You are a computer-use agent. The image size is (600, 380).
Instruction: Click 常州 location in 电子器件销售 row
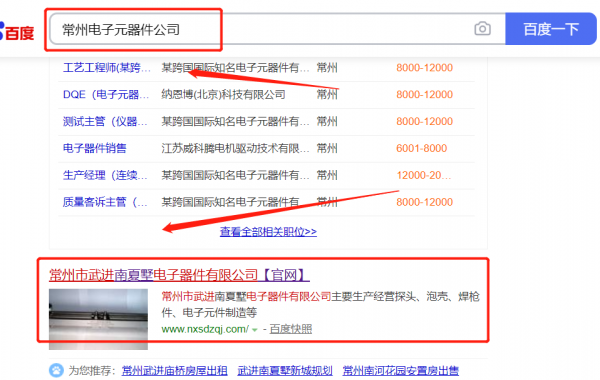[x=327, y=148]
